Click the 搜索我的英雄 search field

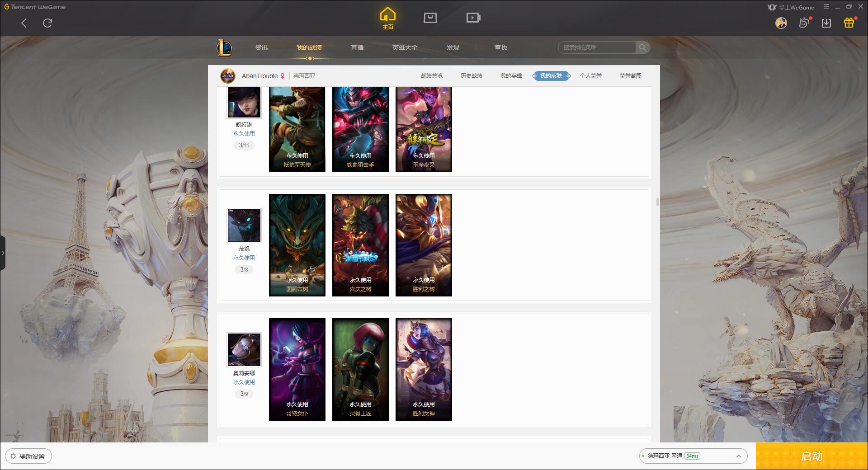(x=597, y=47)
